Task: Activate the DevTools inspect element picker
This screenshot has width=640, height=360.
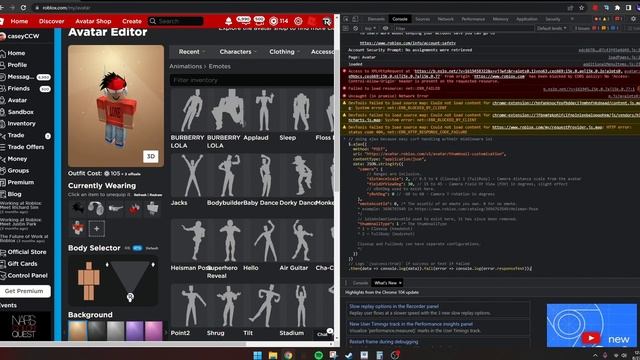Action: click(346, 19)
